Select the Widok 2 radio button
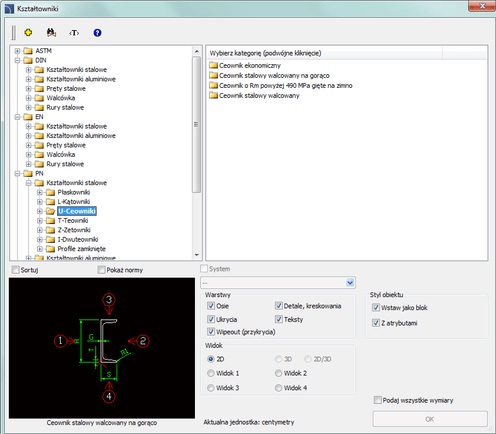The height and width of the screenshot is (434, 496). click(278, 373)
